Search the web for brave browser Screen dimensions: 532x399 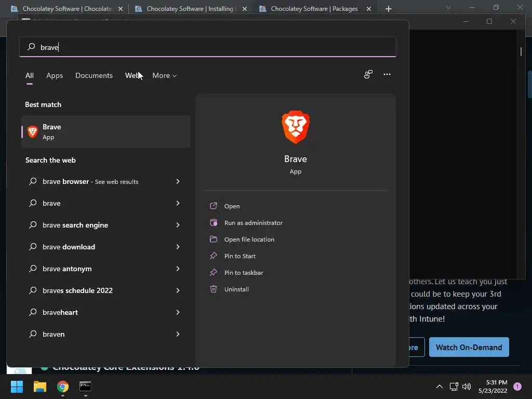(x=105, y=181)
